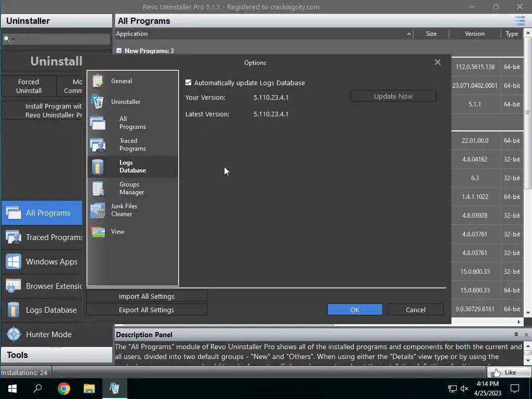Select Groups Manager label

131,188
